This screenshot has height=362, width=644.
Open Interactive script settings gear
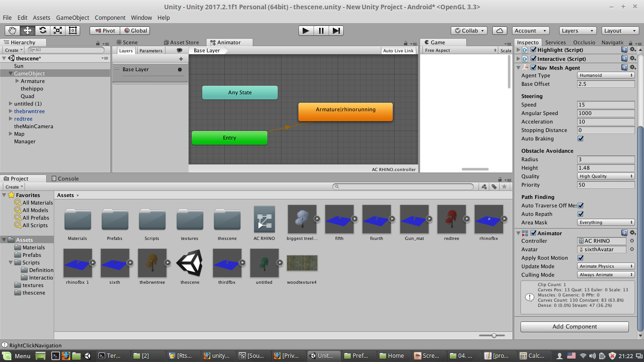point(633,59)
